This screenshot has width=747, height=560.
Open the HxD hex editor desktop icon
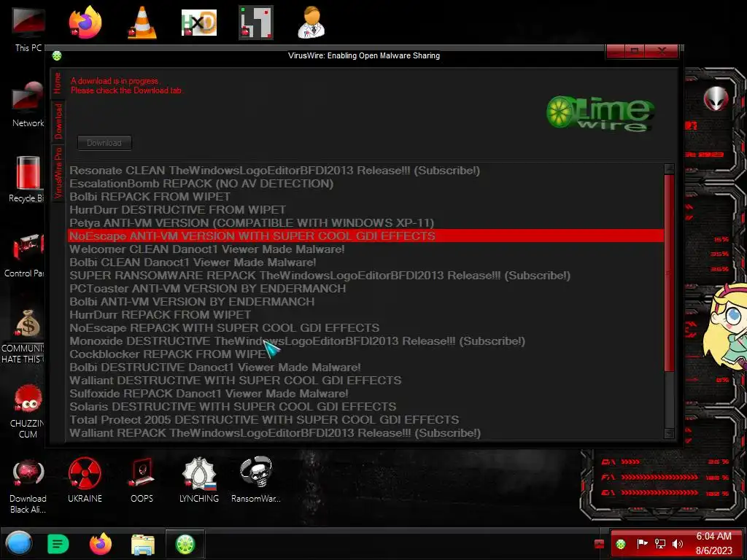coord(198,23)
